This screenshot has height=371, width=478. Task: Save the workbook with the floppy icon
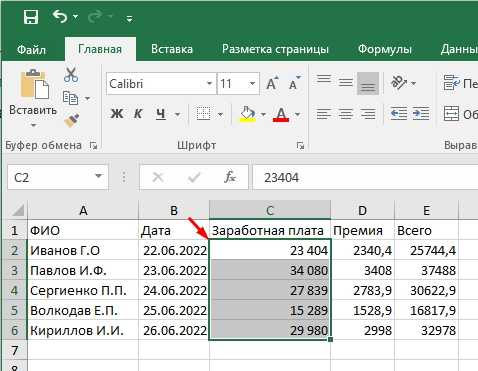click(31, 16)
